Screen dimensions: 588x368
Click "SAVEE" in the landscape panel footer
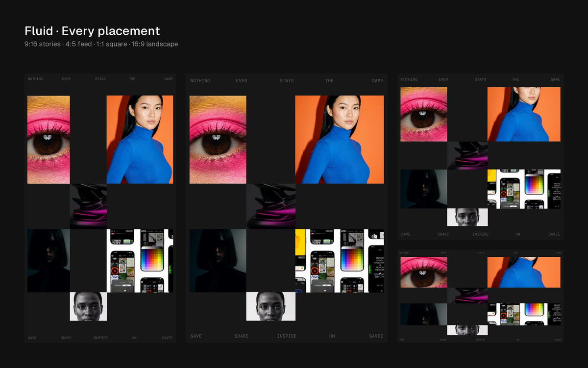[x=558, y=340]
